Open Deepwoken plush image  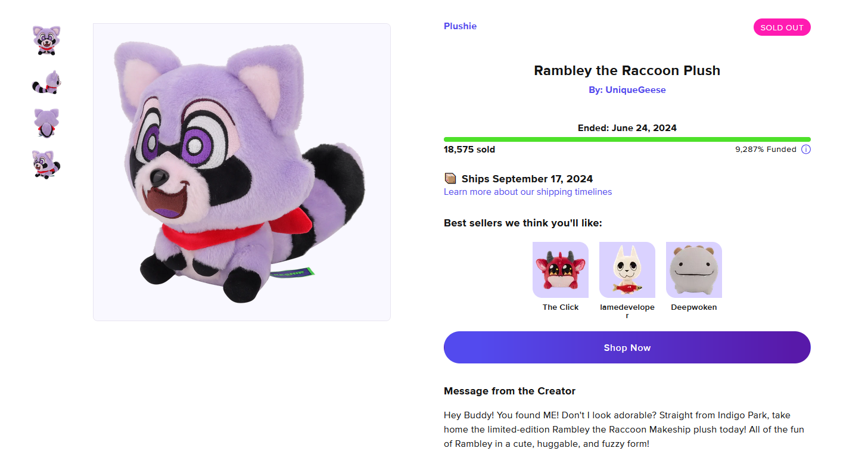(x=694, y=270)
